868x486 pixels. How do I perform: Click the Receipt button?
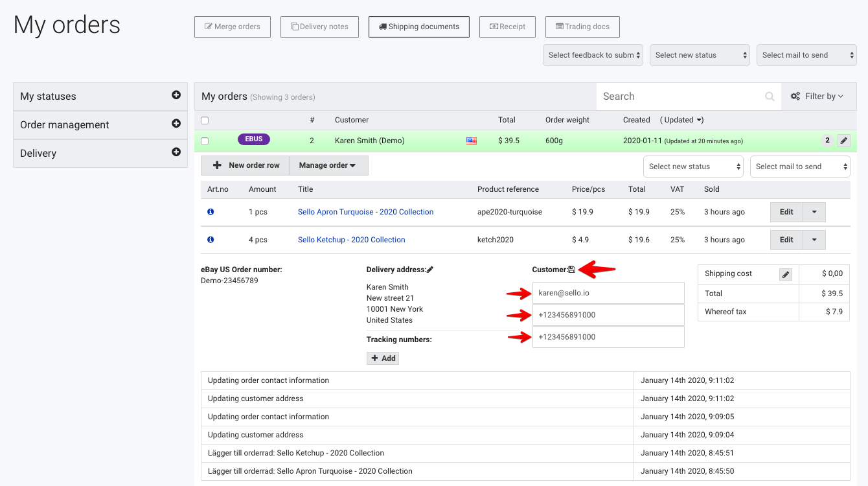508,27
